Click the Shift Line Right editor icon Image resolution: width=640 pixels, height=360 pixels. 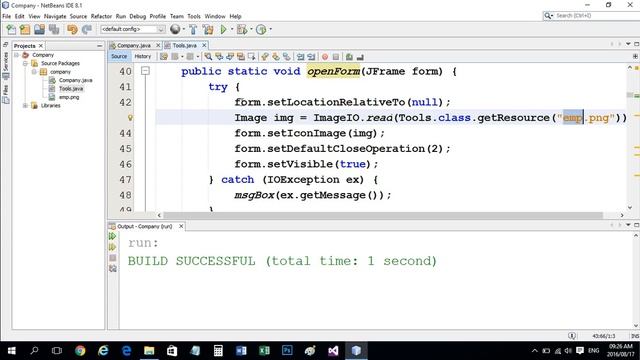pos(311,57)
